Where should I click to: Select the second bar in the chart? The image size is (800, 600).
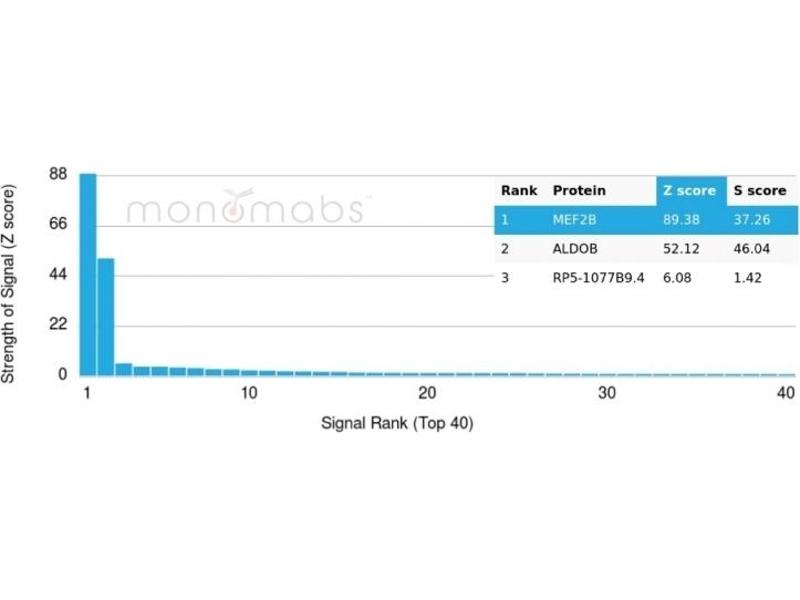pos(106,316)
